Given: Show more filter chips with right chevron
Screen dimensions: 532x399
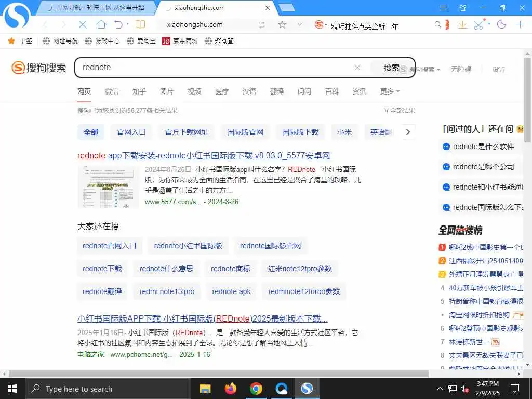Looking at the screenshot, I should 408,132.
